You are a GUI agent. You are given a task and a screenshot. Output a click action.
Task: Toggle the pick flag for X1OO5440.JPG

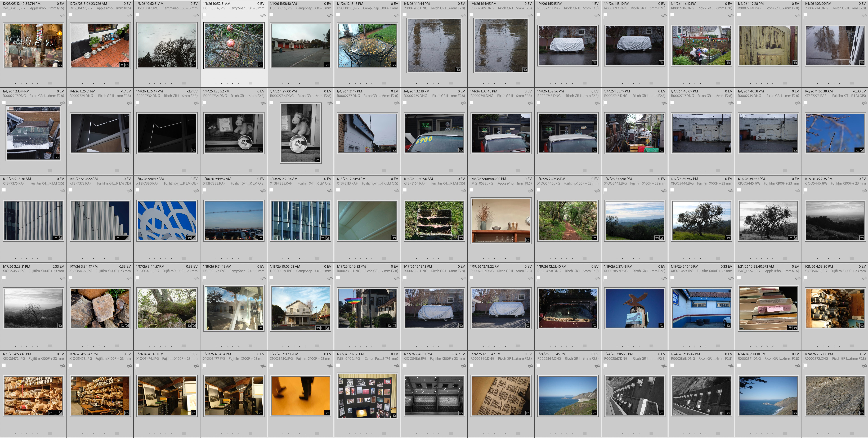[538, 190]
